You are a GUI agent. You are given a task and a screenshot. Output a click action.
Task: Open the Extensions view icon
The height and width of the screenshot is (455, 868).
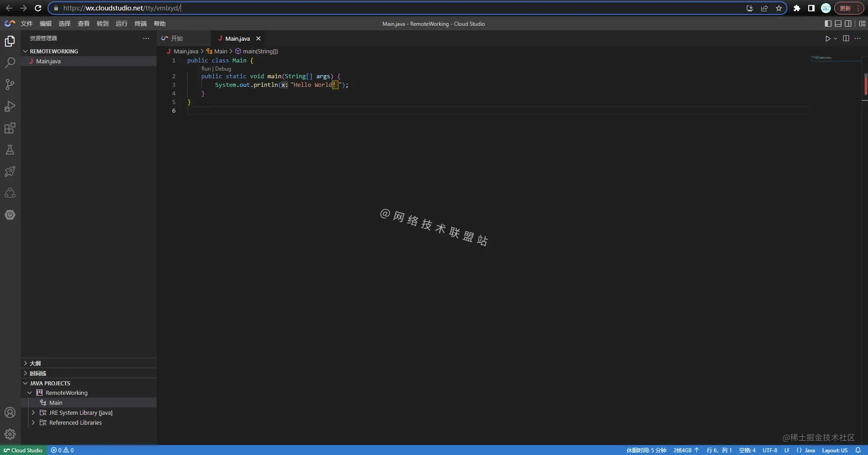pyautogui.click(x=10, y=128)
